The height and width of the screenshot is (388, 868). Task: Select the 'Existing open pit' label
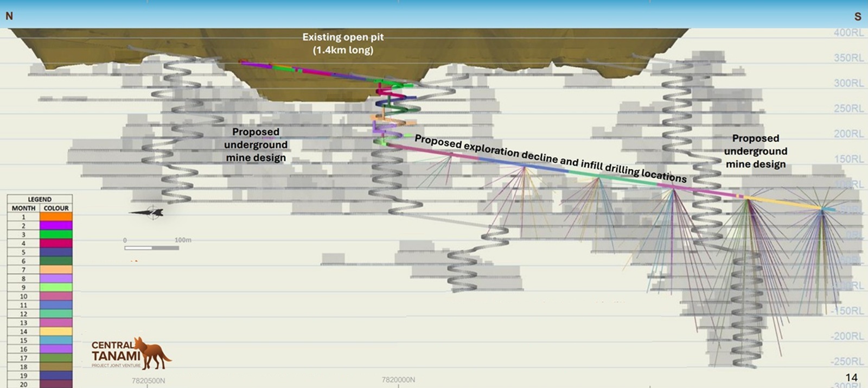point(343,43)
